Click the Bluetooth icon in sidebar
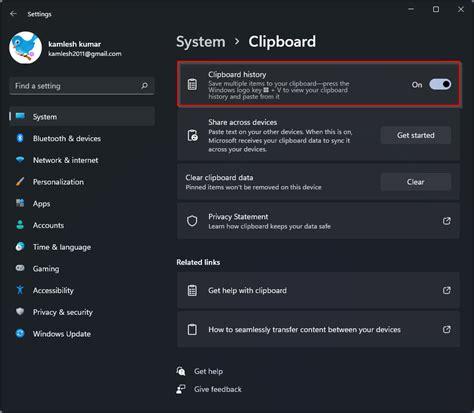Image resolution: width=474 pixels, height=413 pixels. [x=20, y=138]
